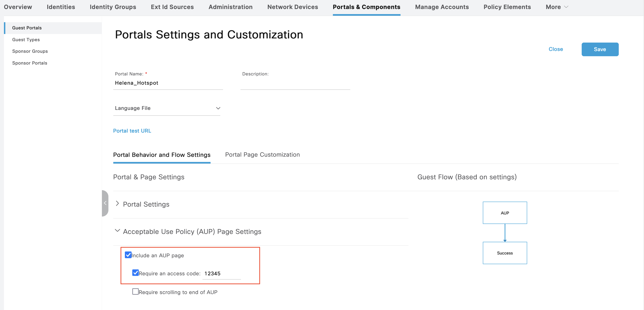
Task: Click the Portal Name input field
Action: point(168,83)
